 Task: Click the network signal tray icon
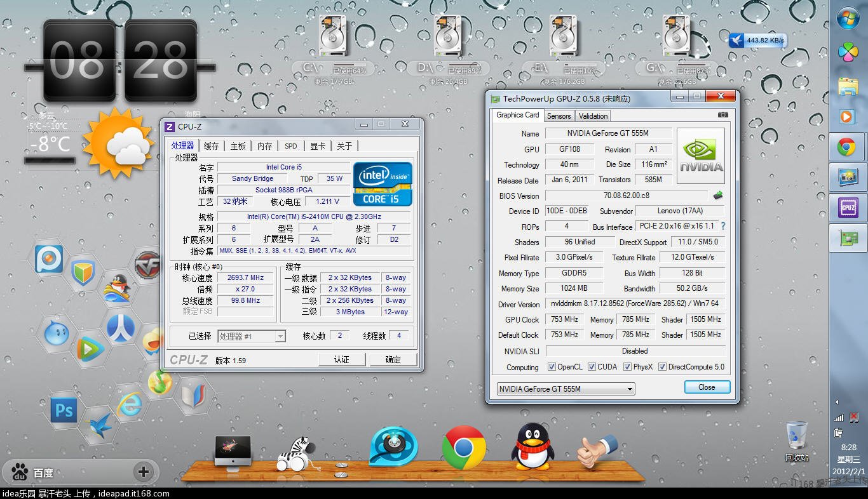[839, 418]
